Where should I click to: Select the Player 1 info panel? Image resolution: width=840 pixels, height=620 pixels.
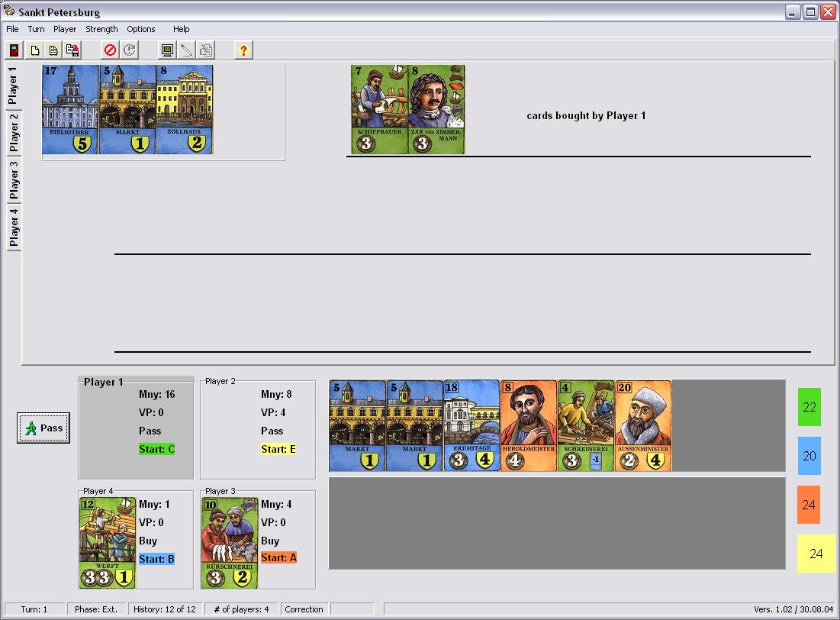(x=136, y=428)
